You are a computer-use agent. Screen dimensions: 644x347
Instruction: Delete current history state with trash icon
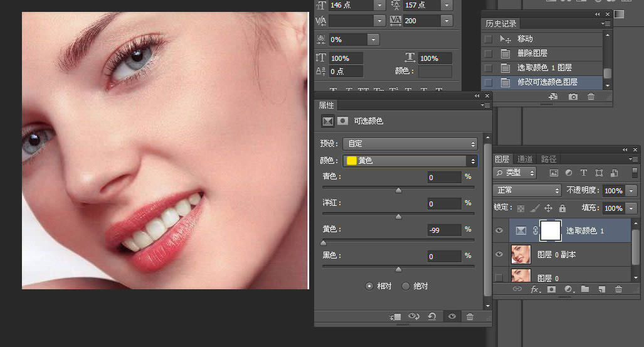click(591, 97)
